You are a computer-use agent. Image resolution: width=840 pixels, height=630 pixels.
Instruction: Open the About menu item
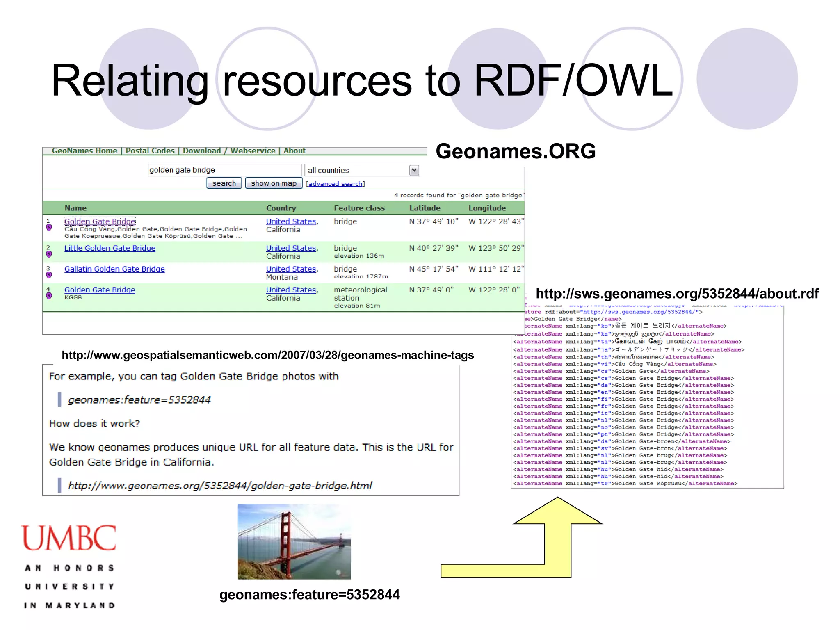click(x=294, y=151)
